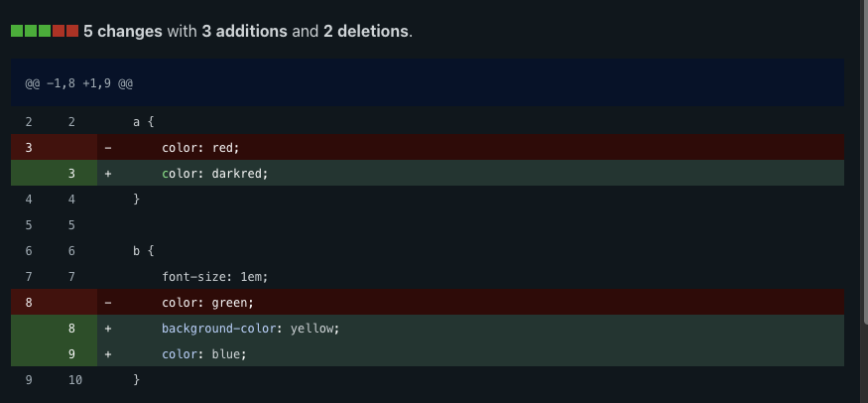868x403 pixels.
Task: Click the plus marker beside "color: darkred;"
Action: click(x=108, y=173)
